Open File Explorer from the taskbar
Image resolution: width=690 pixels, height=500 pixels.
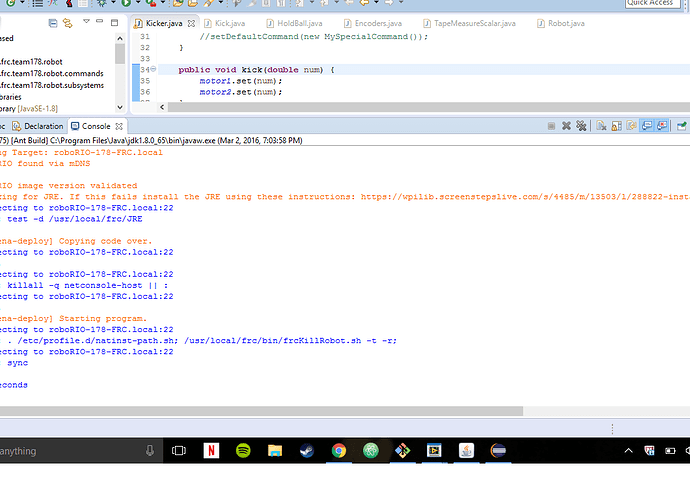coord(275,451)
